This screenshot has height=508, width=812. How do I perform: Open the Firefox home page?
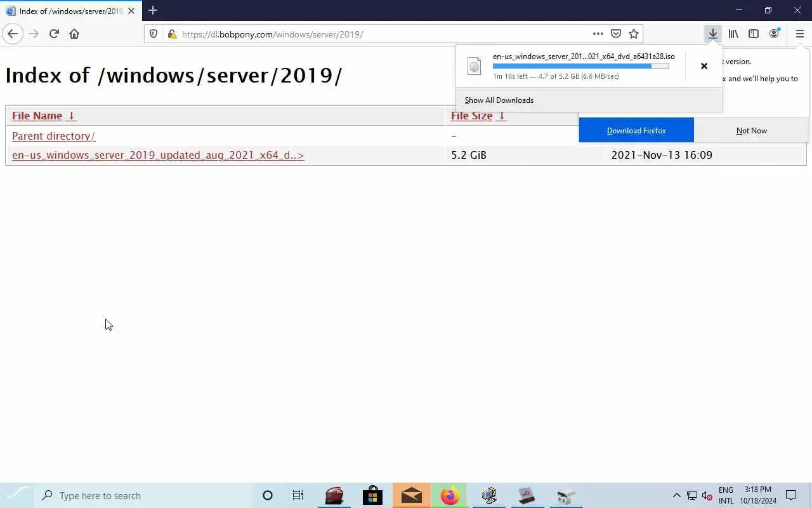(x=74, y=34)
